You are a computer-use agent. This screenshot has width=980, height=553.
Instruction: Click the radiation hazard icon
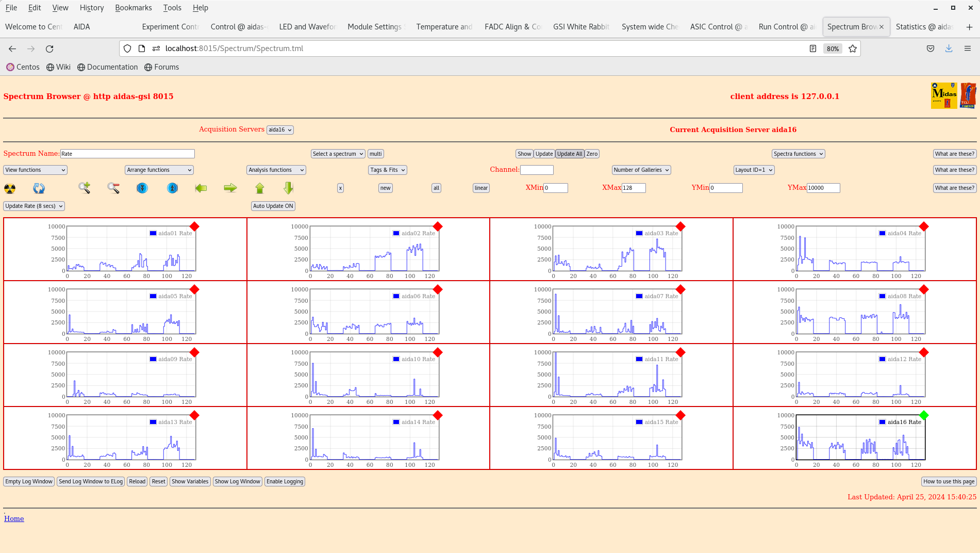10,188
